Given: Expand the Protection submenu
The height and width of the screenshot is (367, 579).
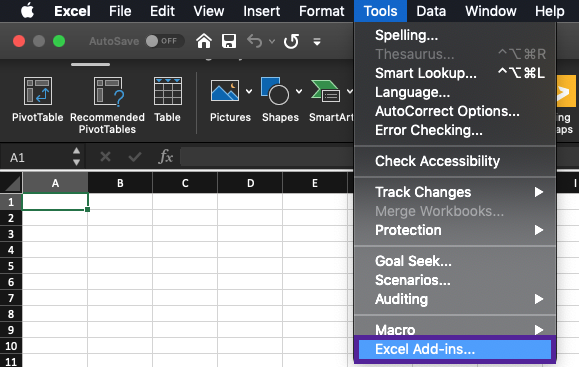Looking at the screenshot, I should coord(455,230).
